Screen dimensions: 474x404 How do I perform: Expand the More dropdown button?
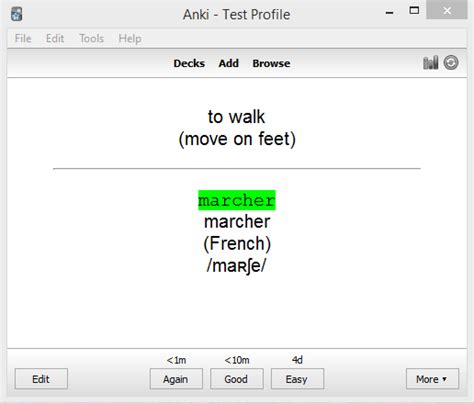point(432,379)
